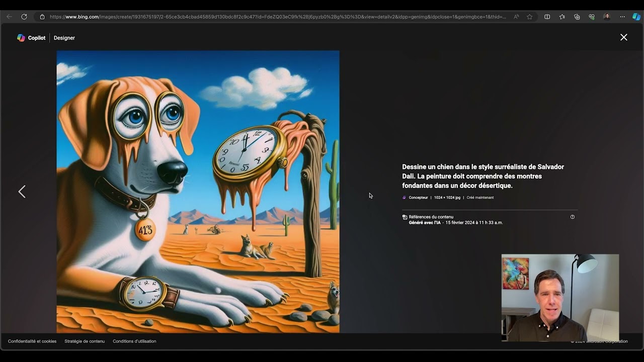Open Browser essentials heart icon

592,17
